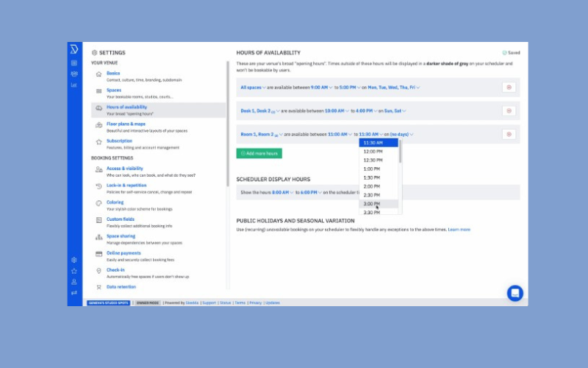Screen dimensions: 588x368
Task: Click the settings gear icon in the blue sidebar
Action: tap(74, 260)
